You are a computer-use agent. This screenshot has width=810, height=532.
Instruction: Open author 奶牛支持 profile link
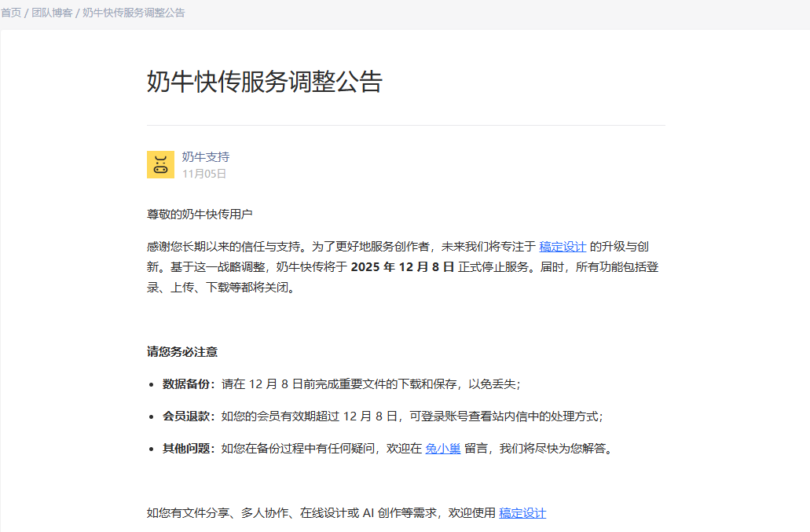206,157
